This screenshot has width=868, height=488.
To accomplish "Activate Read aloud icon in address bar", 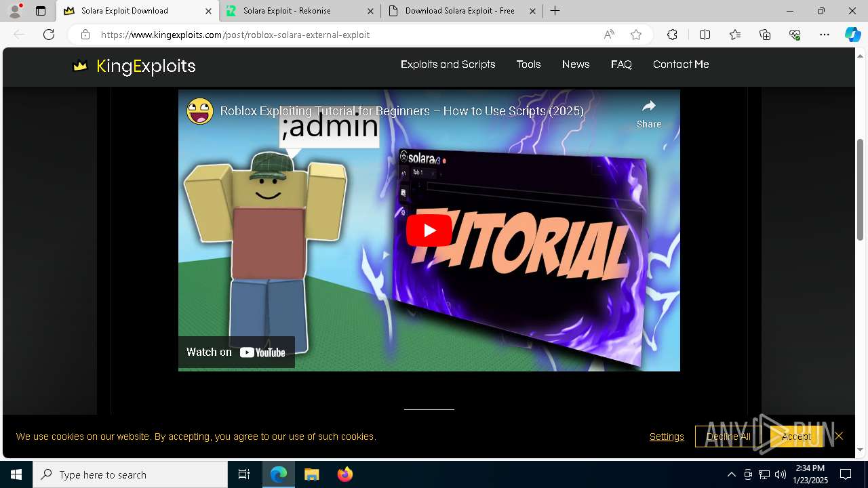I will pos(609,35).
